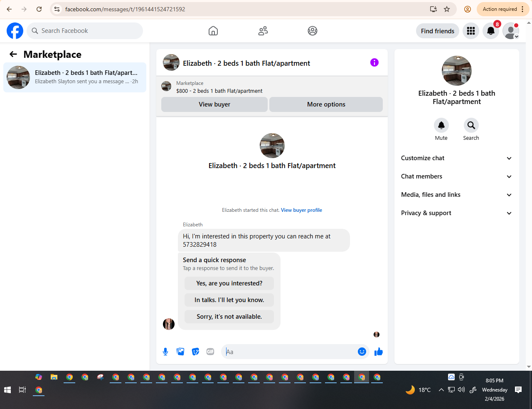Bookmark this page with the star icon
The image size is (532, 409).
click(x=447, y=9)
